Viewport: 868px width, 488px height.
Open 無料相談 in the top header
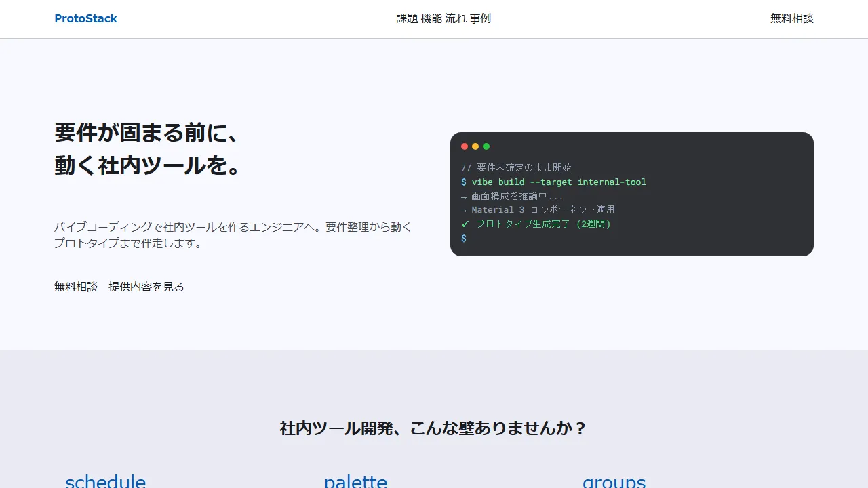[x=791, y=18]
